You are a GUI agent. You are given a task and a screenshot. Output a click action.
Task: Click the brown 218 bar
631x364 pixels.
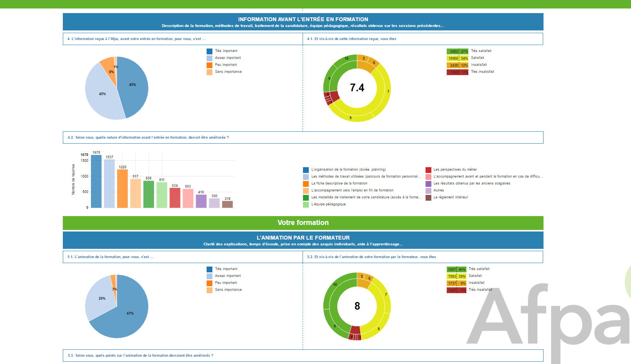coord(227,205)
